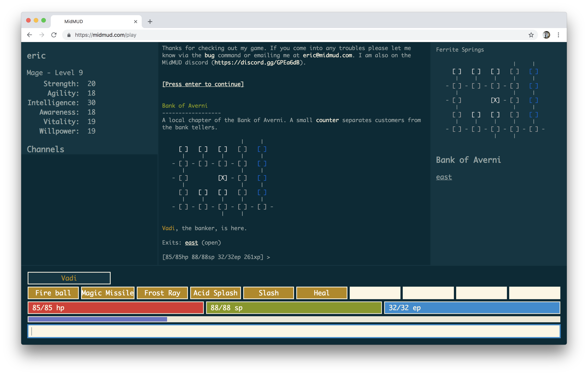Open a new browser tab

(x=150, y=21)
